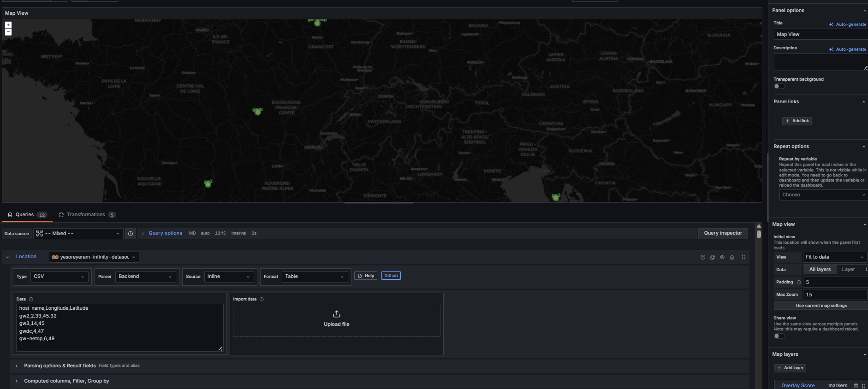Collapse the Map layers section
The height and width of the screenshot is (389, 868).
(865, 354)
